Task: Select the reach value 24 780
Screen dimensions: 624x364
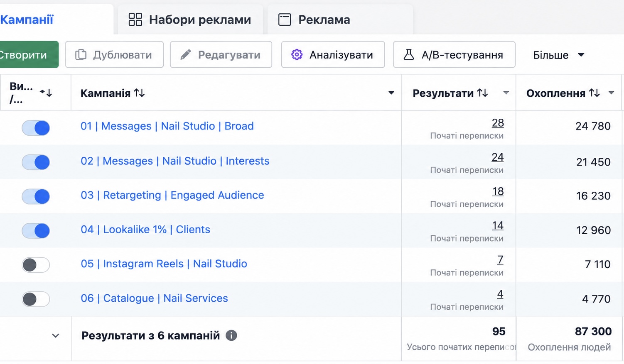Action: 593,126
